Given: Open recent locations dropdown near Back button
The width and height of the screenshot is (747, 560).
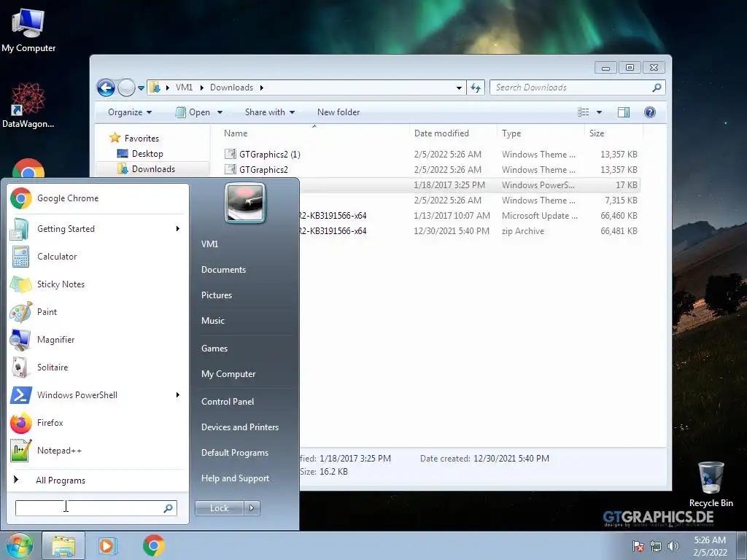Looking at the screenshot, I should pyautogui.click(x=141, y=88).
